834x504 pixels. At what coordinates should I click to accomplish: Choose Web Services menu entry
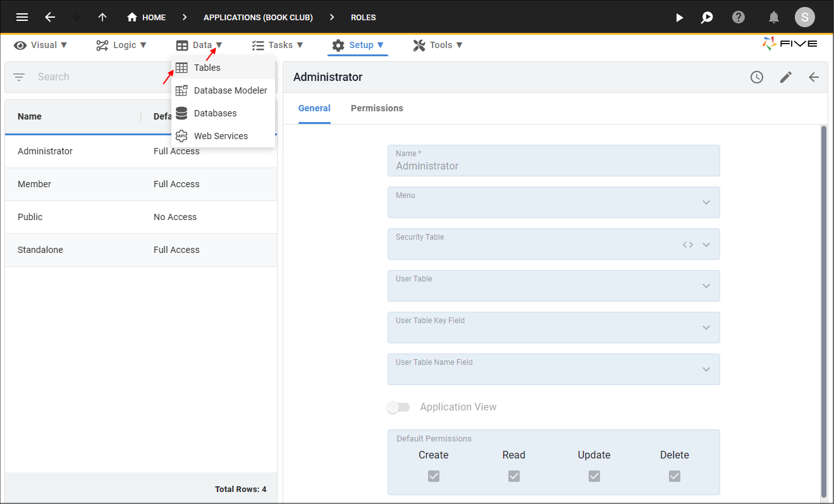tap(223, 136)
